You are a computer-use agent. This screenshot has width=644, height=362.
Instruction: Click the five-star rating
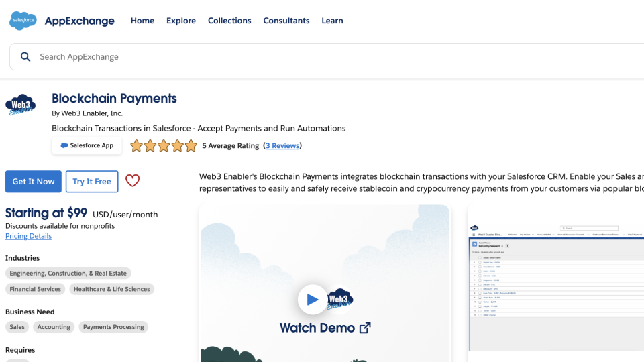coord(164,145)
